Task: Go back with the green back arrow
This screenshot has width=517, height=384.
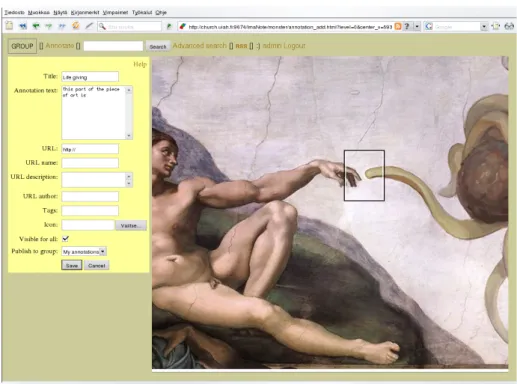Action: 36,26
